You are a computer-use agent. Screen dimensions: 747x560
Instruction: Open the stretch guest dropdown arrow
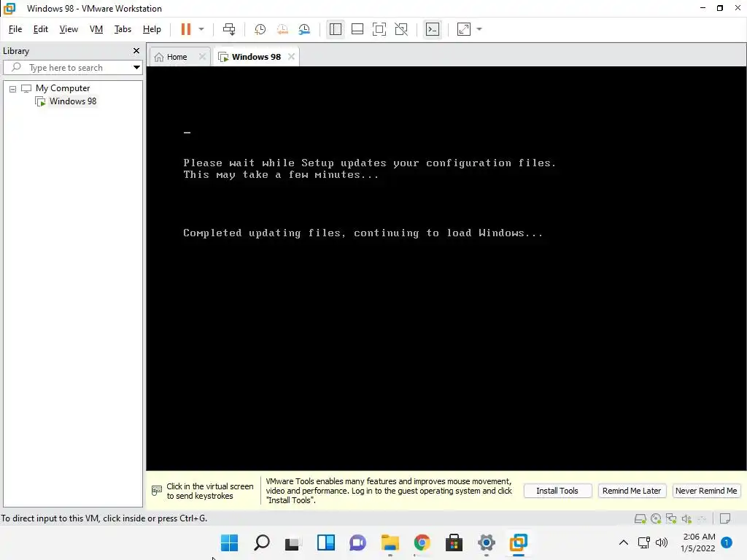479,29
